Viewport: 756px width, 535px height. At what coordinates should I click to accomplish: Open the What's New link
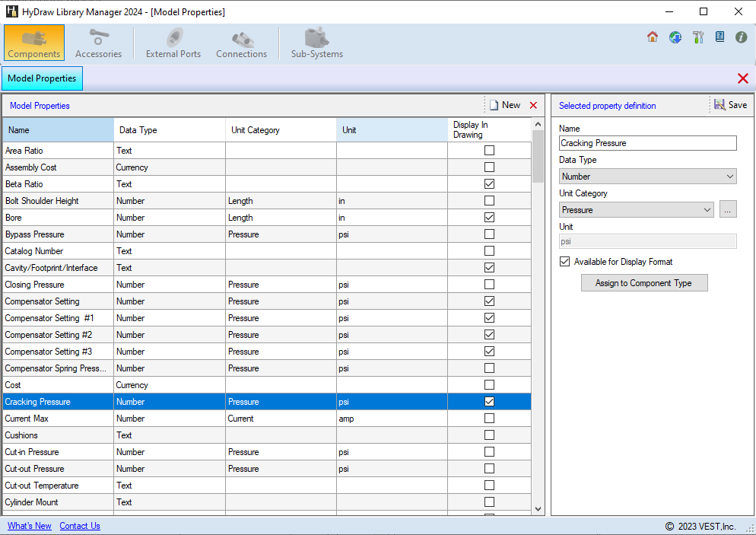coord(30,526)
